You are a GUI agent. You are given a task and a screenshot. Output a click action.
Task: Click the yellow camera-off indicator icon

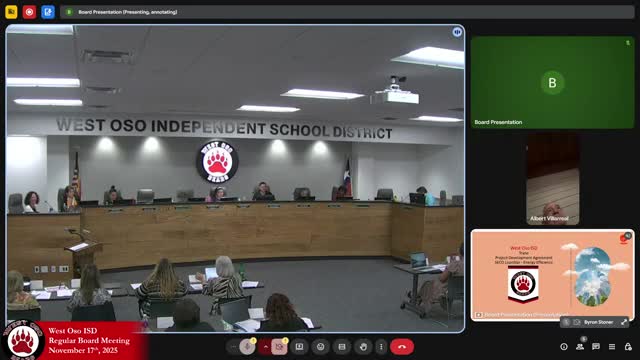pyautogui.click(x=11, y=12)
